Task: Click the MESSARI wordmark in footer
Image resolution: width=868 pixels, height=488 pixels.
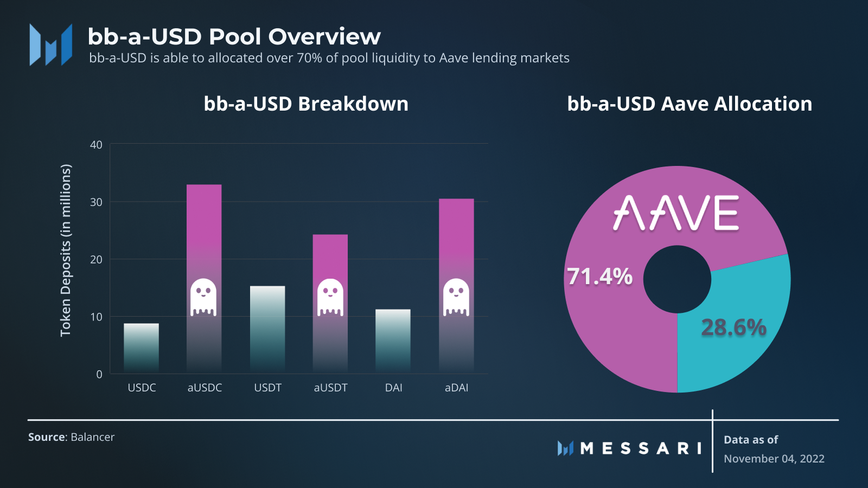Action: [641, 448]
